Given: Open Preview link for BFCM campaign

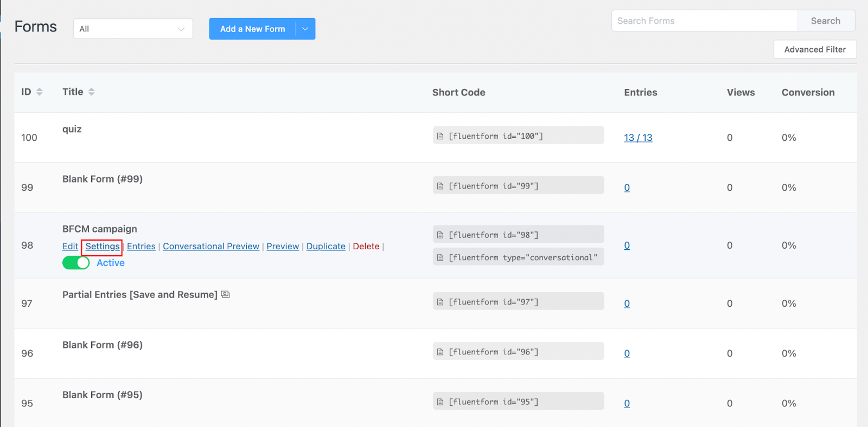Looking at the screenshot, I should [x=283, y=246].
